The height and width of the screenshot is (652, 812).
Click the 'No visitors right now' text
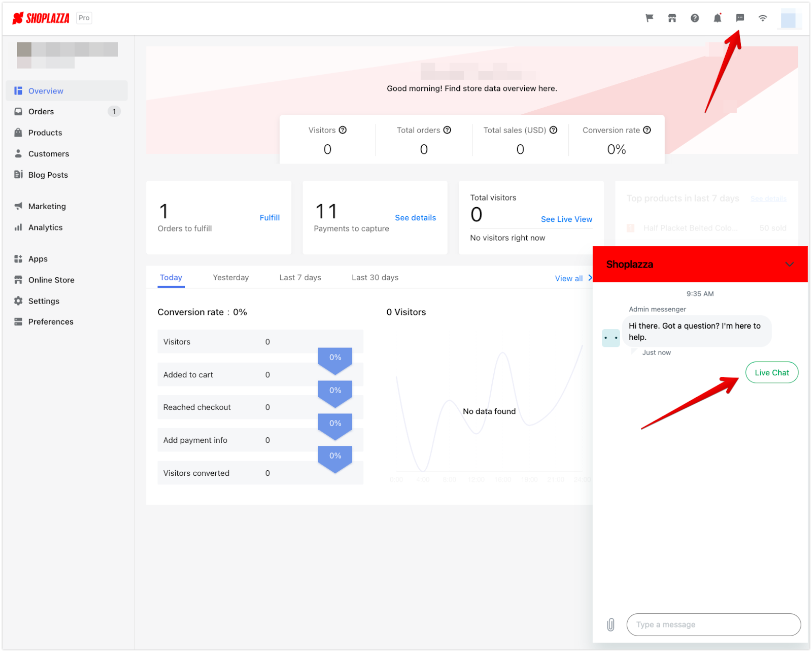507,238
